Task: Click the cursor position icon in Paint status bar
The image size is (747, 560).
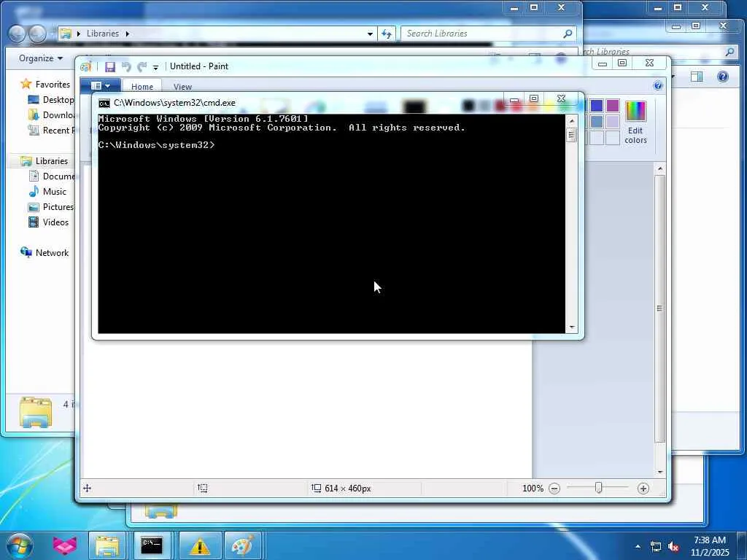Action: point(88,488)
